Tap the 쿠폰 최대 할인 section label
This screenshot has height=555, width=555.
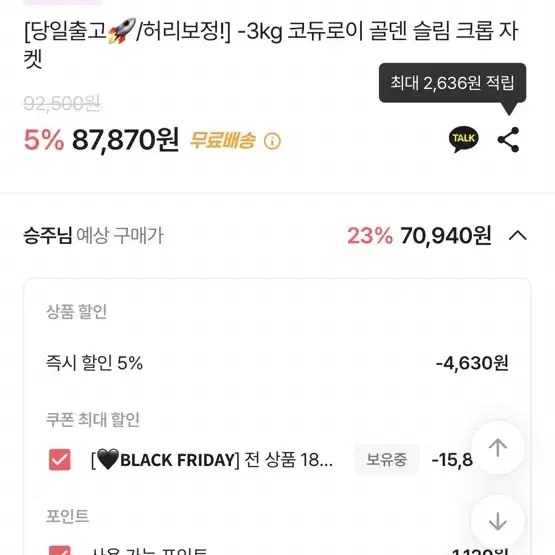93,419
